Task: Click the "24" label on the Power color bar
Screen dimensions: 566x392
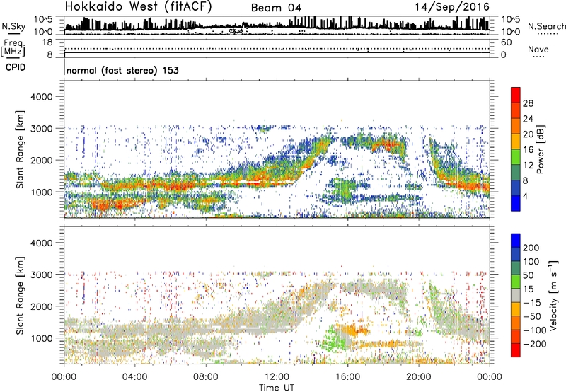Action: point(528,119)
